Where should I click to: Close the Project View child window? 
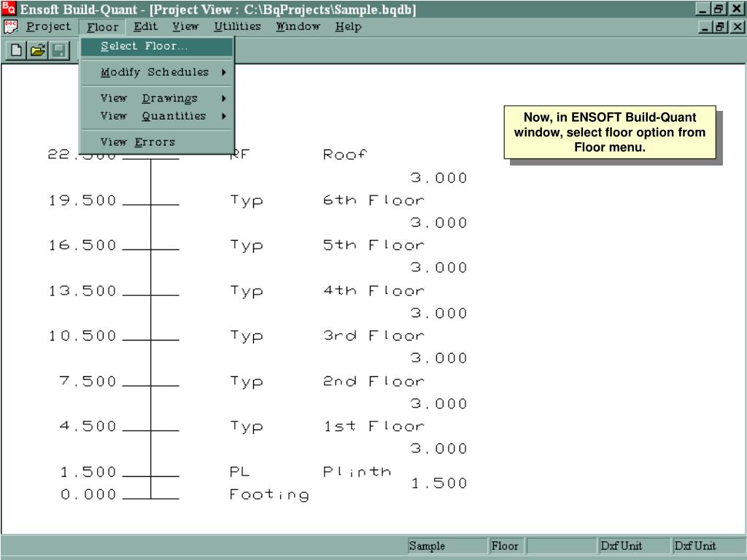click(737, 27)
